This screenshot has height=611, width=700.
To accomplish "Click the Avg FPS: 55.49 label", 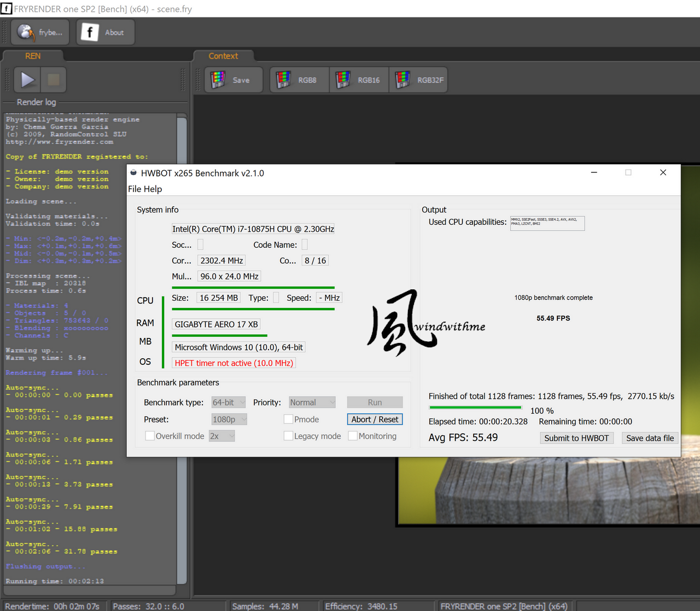I will tap(463, 438).
